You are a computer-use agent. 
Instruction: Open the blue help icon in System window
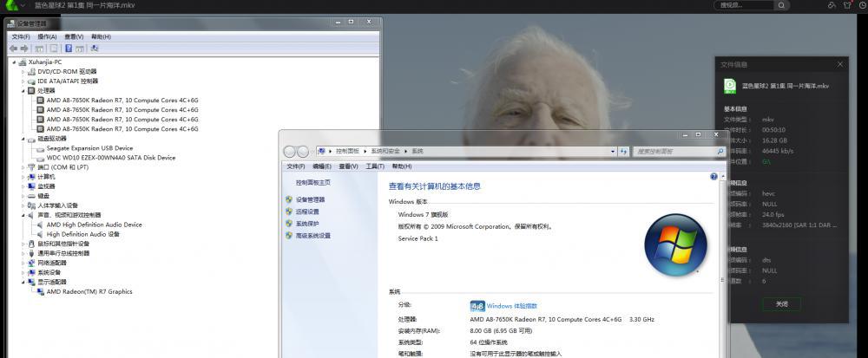[714, 176]
